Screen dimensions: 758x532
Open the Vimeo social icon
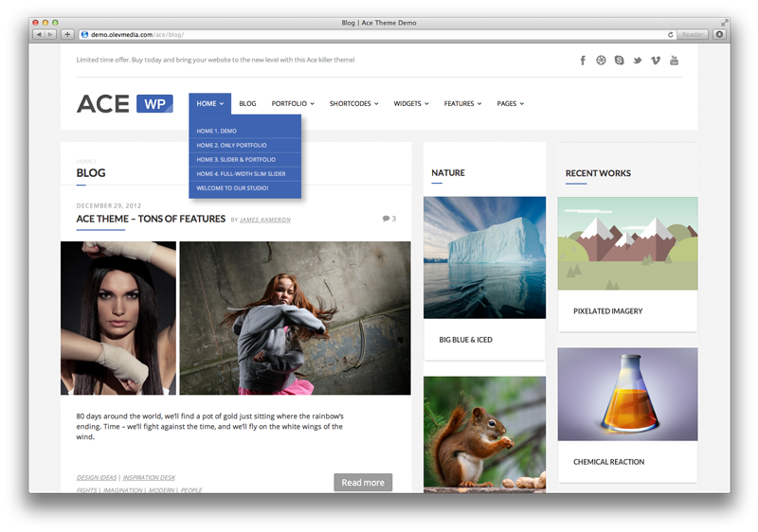coord(656,61)
